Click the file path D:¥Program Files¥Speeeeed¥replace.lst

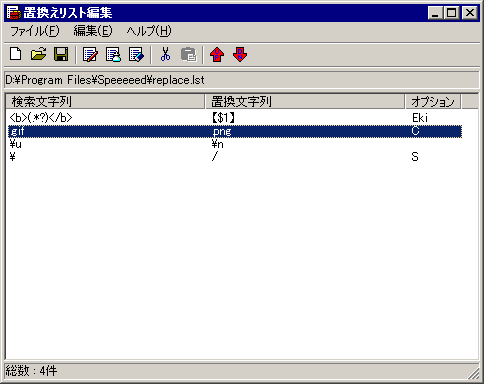[x=105, y=80]
